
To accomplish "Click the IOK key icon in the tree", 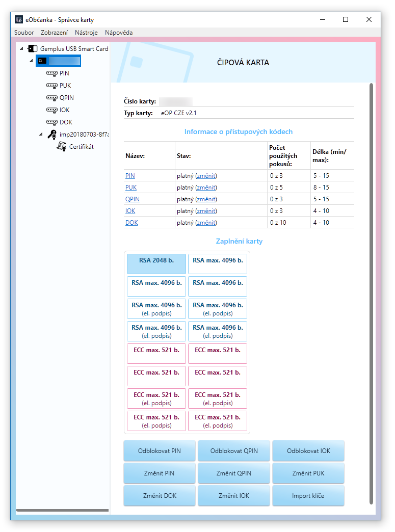I will [x=52, y=110].
